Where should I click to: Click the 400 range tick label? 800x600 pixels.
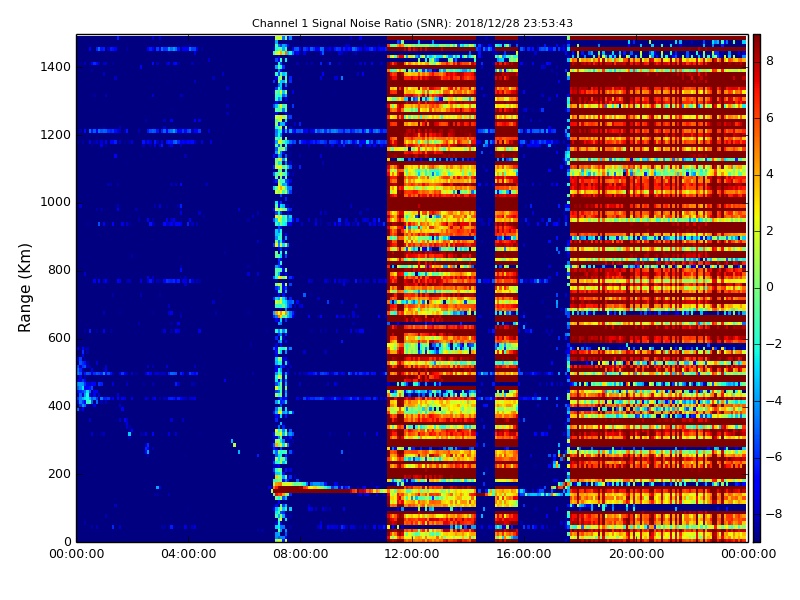pyautogui.click(x=59, y=406)
